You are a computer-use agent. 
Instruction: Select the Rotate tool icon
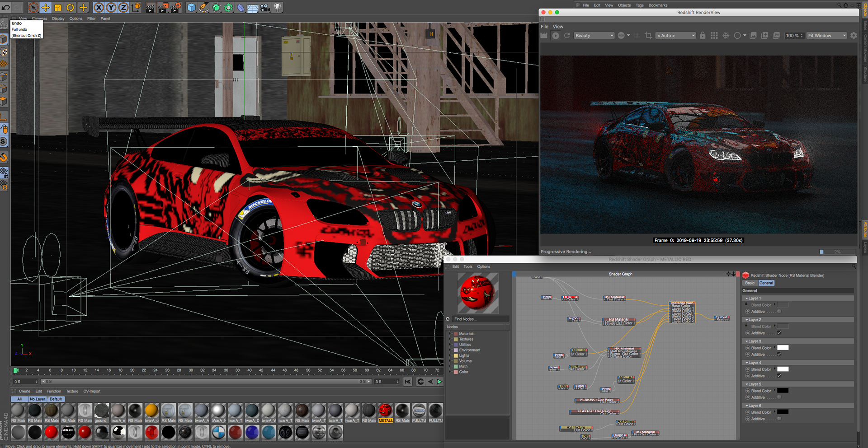point(70,7)
